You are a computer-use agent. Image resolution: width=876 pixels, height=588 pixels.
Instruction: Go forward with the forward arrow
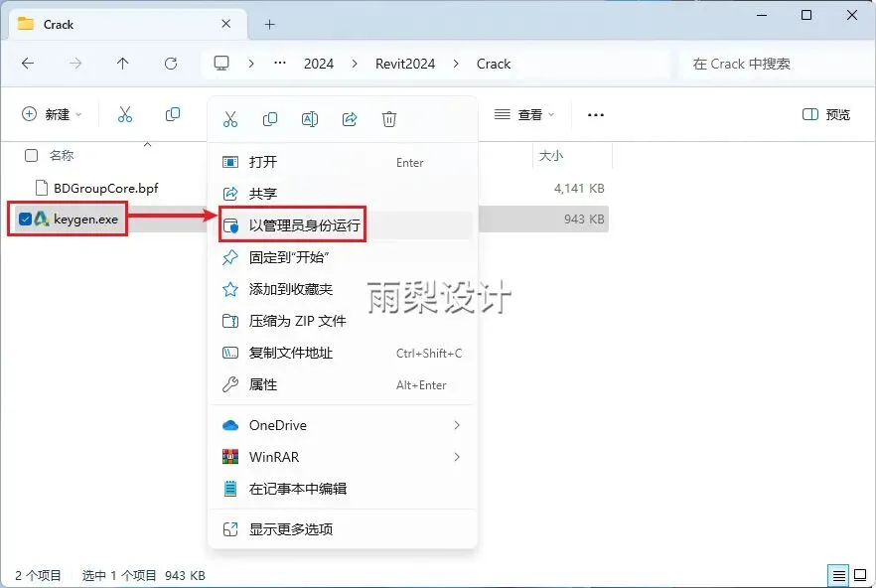tap(75, 64)
